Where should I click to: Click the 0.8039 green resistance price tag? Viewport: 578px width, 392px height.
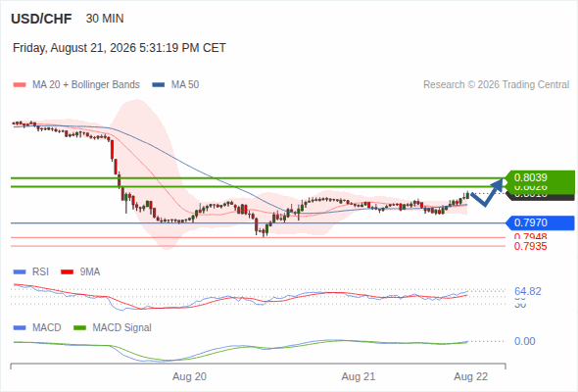540,177
